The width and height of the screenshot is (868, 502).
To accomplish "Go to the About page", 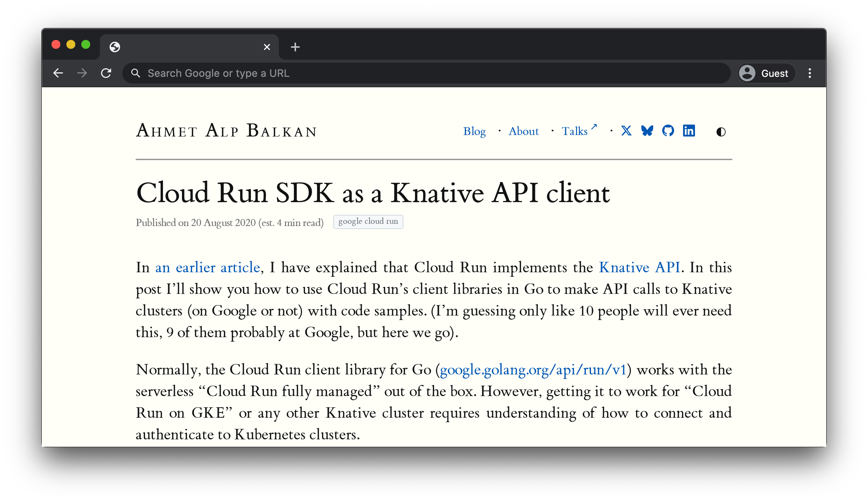I will pyautogui.click(x=523, y=131).
